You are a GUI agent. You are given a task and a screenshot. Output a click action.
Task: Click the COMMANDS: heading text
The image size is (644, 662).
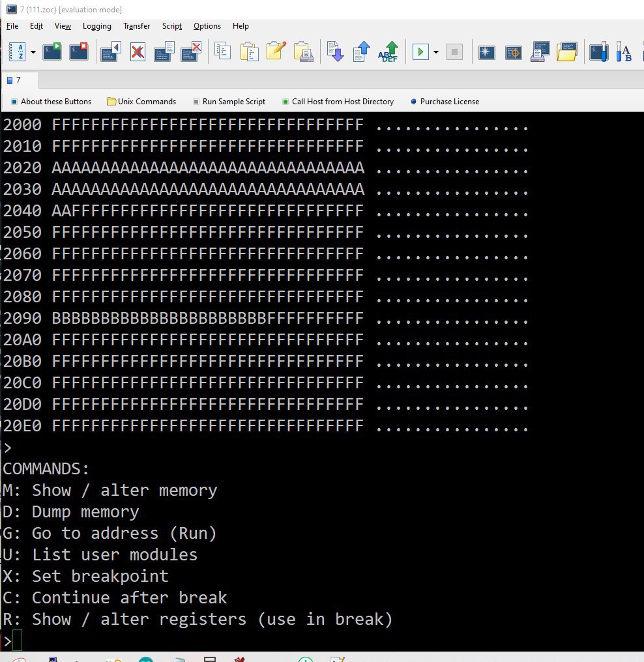[46, 469]
